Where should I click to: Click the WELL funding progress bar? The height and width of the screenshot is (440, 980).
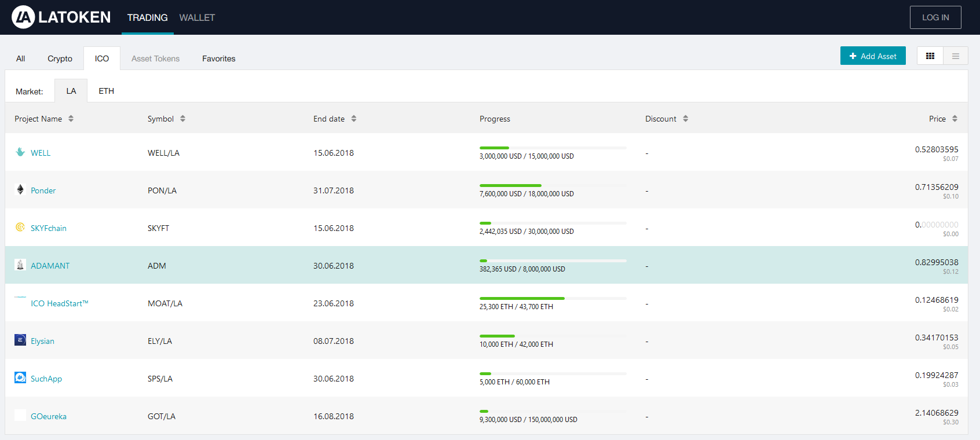553,148
